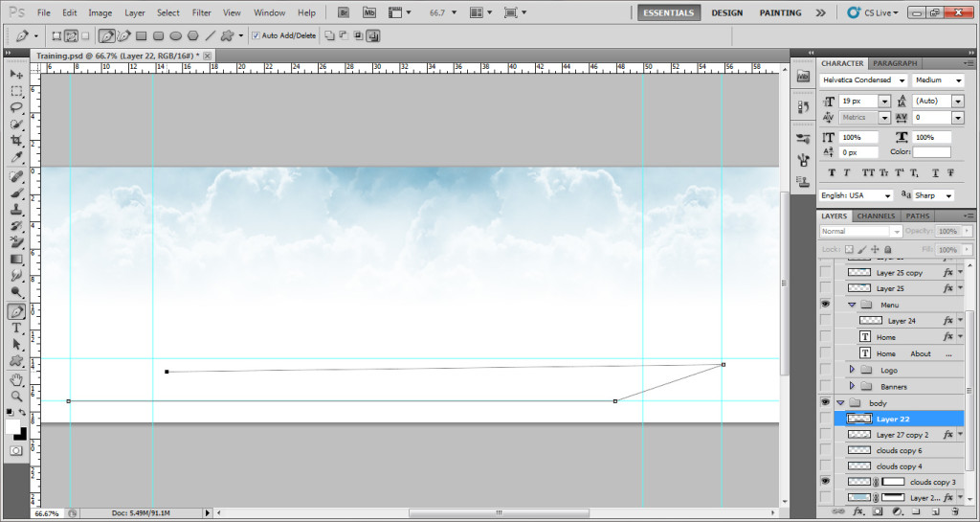Choose Rounded Rectangle shape in options bar
The width and height of the screenshot is (980, 522).
[159, 36]
